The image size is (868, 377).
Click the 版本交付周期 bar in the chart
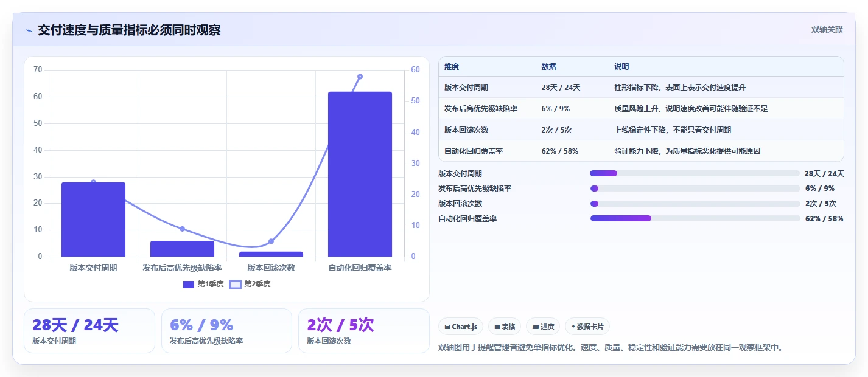pos(93,220)
